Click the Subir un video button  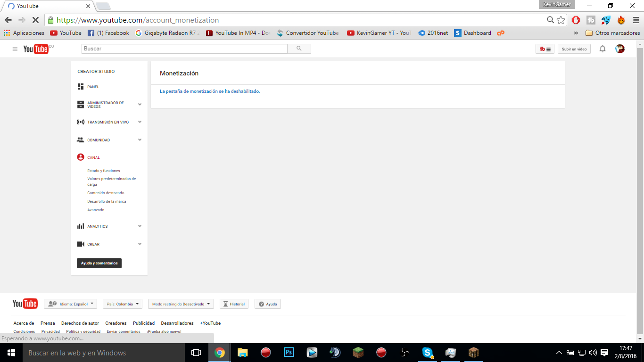pos(574,49)
